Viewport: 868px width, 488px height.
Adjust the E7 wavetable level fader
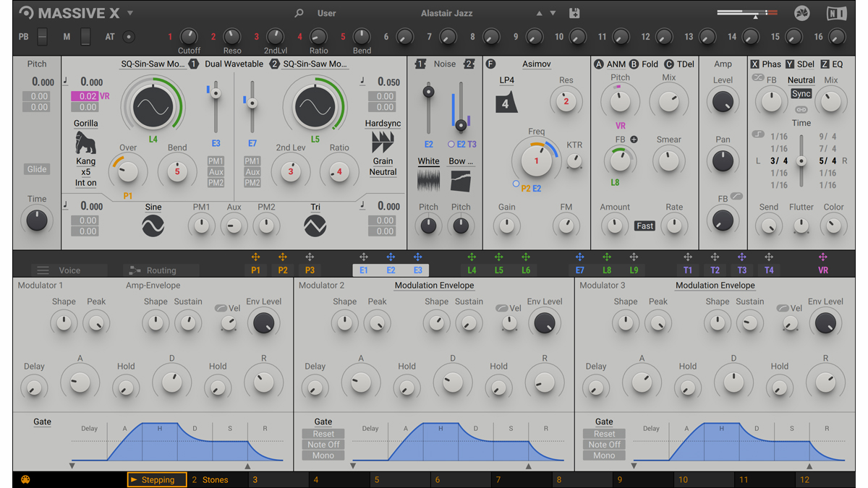click(252, 103)
